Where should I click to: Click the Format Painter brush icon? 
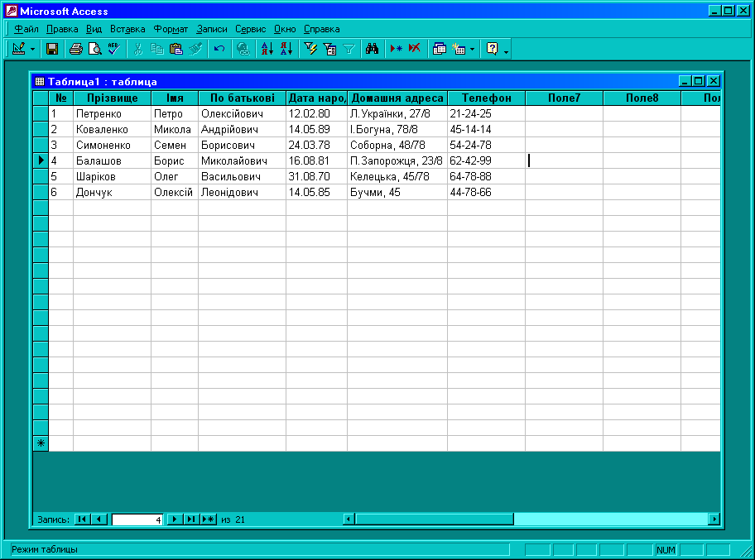pyautogui.click(x=195, y=49)
